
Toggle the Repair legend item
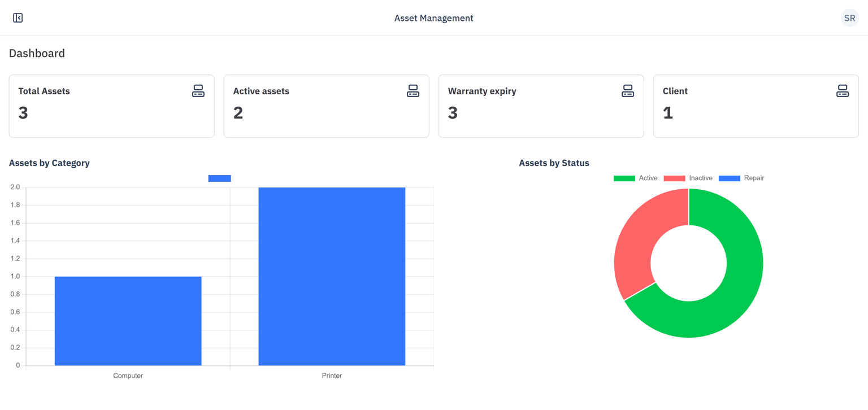pyautogui.click(x=741, y=178)
